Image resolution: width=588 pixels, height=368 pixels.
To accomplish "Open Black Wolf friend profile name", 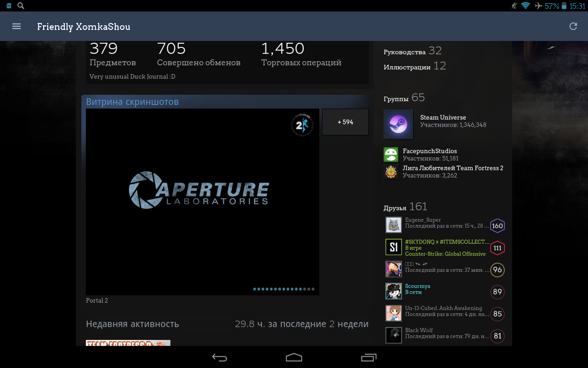I will [419, 330].
